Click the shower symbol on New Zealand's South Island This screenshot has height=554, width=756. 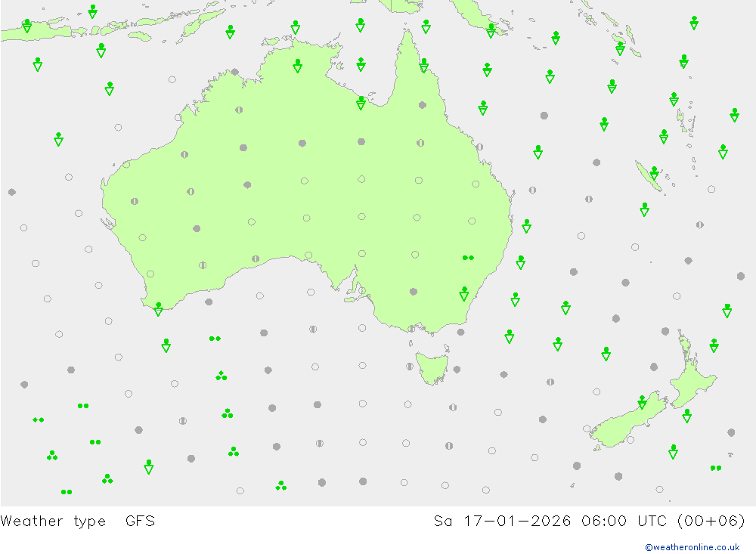(x=642, y=402)
